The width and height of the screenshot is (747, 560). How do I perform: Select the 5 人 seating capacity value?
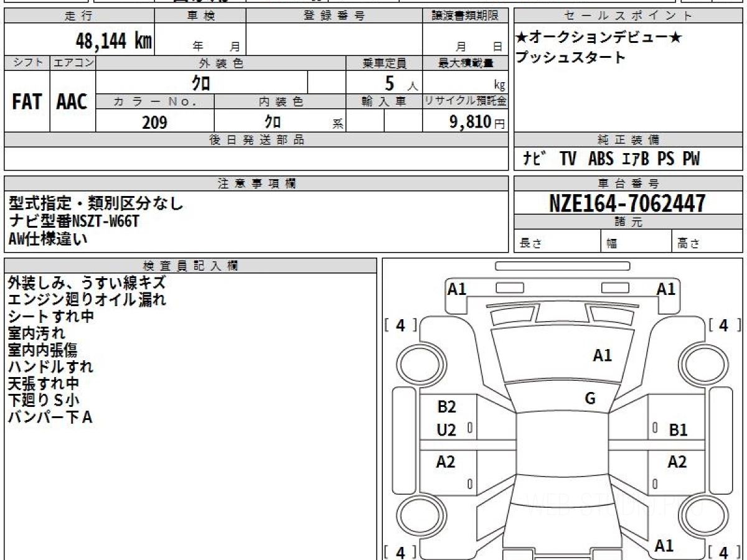pos(402,82)
